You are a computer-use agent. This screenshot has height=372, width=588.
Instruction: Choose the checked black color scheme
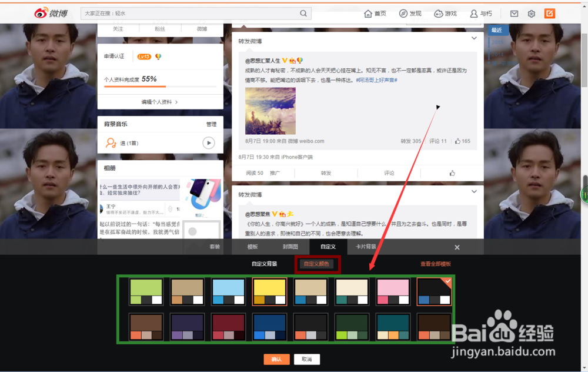pyautogui.click(x=435, y=292)
